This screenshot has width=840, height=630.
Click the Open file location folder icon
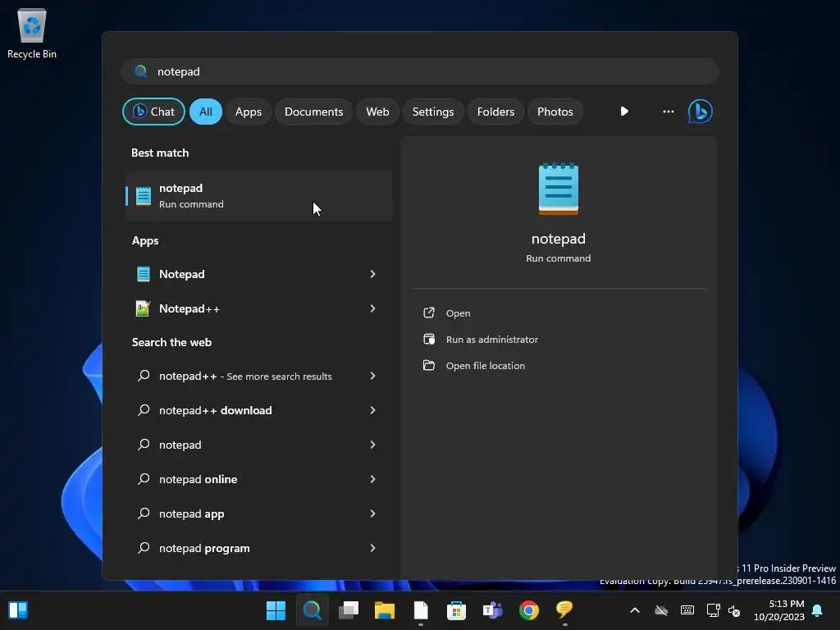click(428, 365)
